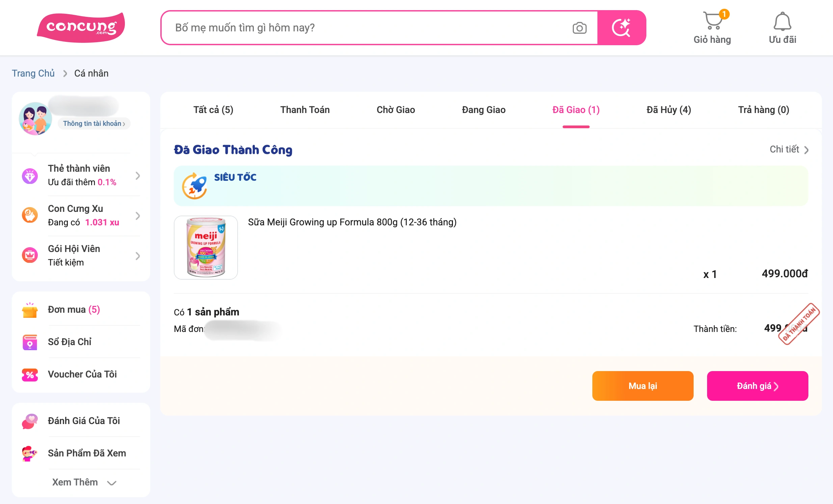Image resolution: width=833 pixels, height=504 pixels.
Task: Click the pink AI search button
Action: [621, 28]
